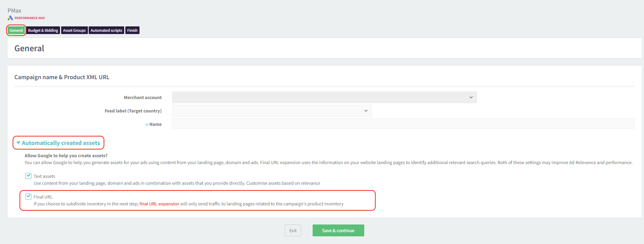
Task: Select the Automated scripts tab
Action: point(106,31)
